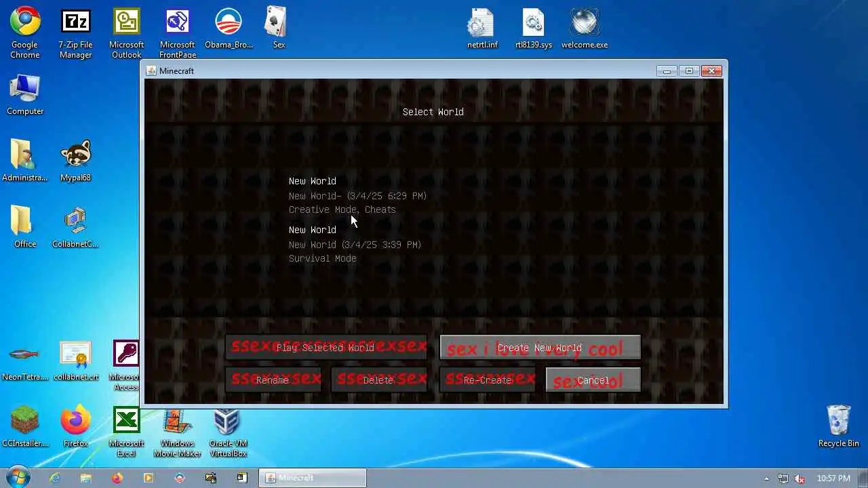Minimize the Minecraft window

667,70
